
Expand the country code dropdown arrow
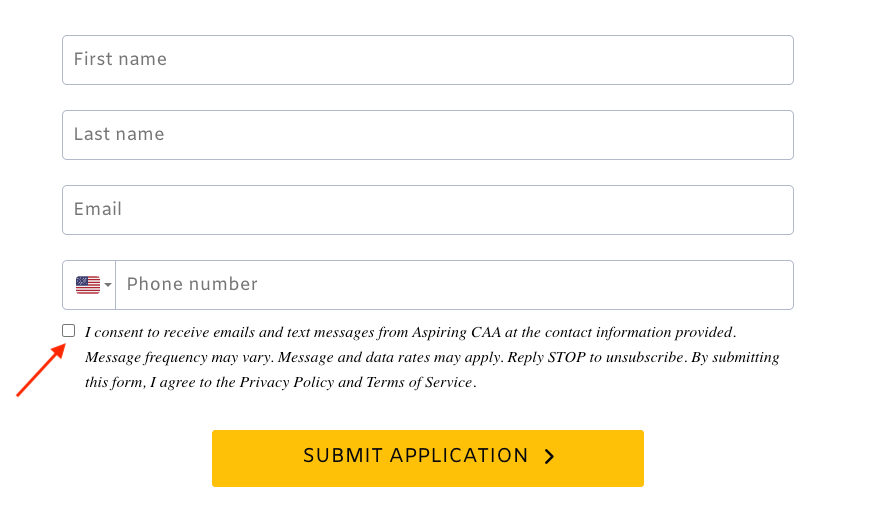108,286
